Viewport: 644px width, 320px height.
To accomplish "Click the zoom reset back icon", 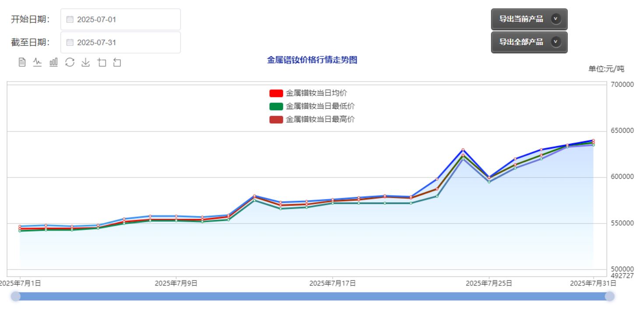I will [x=117, y=62].
